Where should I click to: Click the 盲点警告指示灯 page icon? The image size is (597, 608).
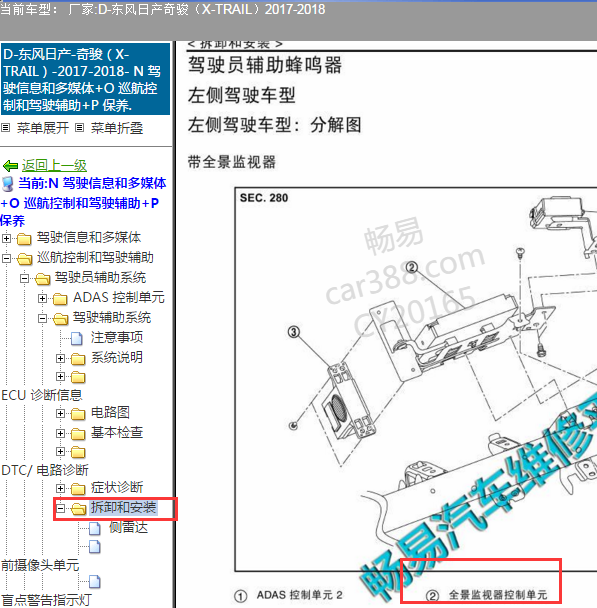coord(95,581)
